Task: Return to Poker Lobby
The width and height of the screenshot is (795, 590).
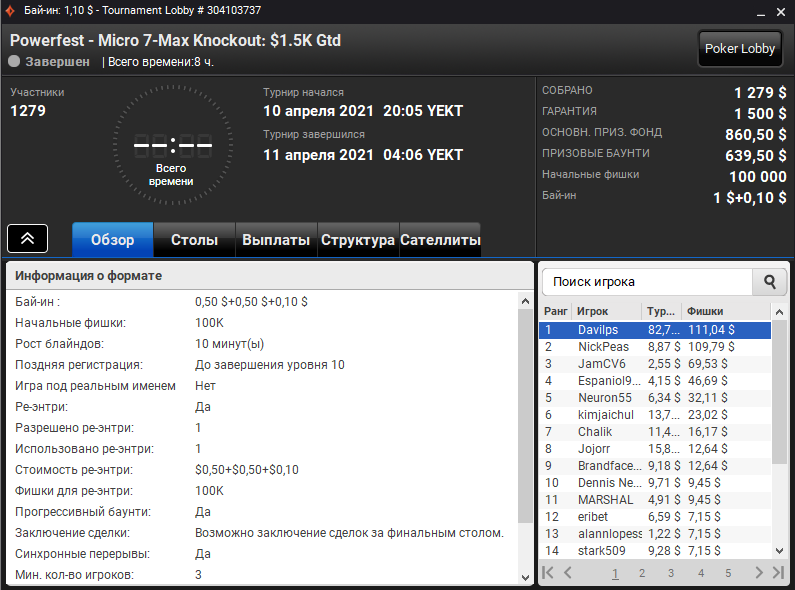Action: pyautogui.click(x=740, y=48)
